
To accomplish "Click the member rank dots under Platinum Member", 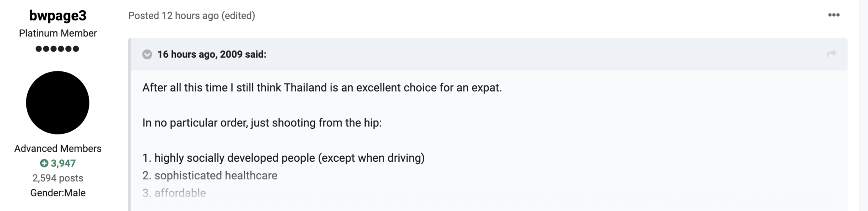I will coord(58,49).
